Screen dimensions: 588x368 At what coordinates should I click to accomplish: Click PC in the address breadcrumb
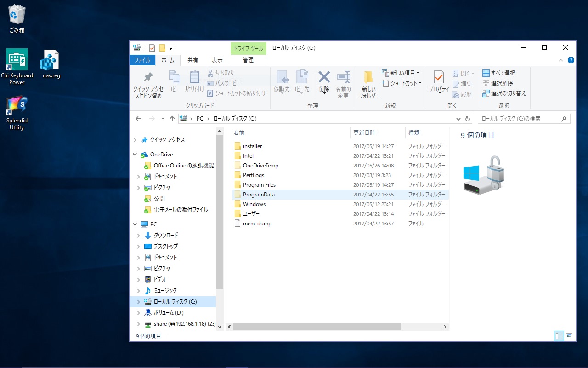200,119
